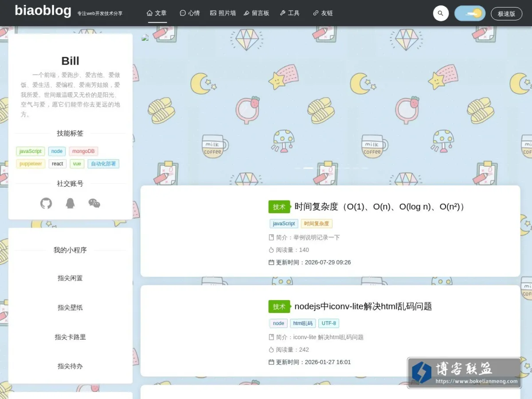Select the vue skill tag
The image size is (532, 399).
click(77, 164)
